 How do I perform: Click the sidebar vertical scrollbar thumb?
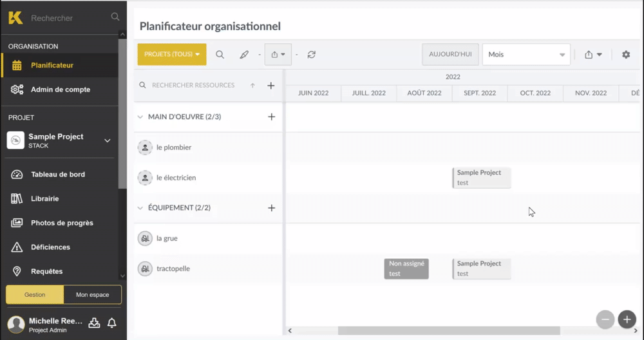click(x=122, y=114)
